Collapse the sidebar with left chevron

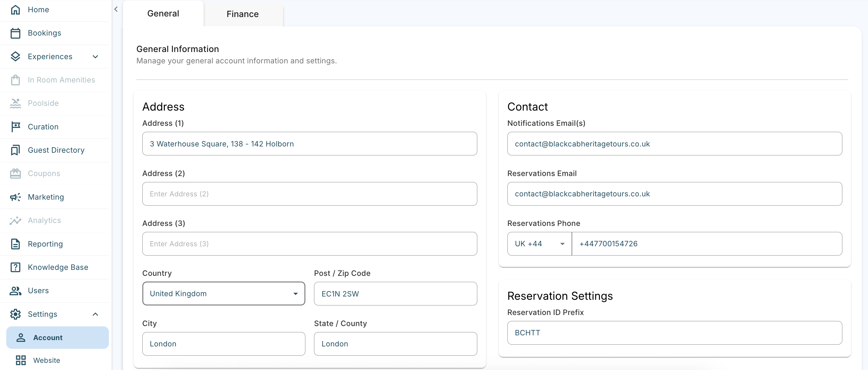[x=116, y=10]
